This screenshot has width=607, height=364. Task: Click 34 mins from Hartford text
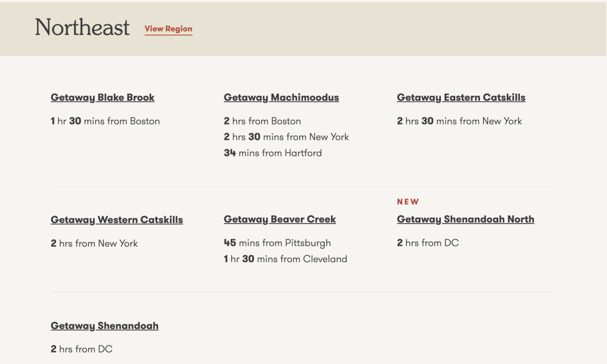point(273,153)
